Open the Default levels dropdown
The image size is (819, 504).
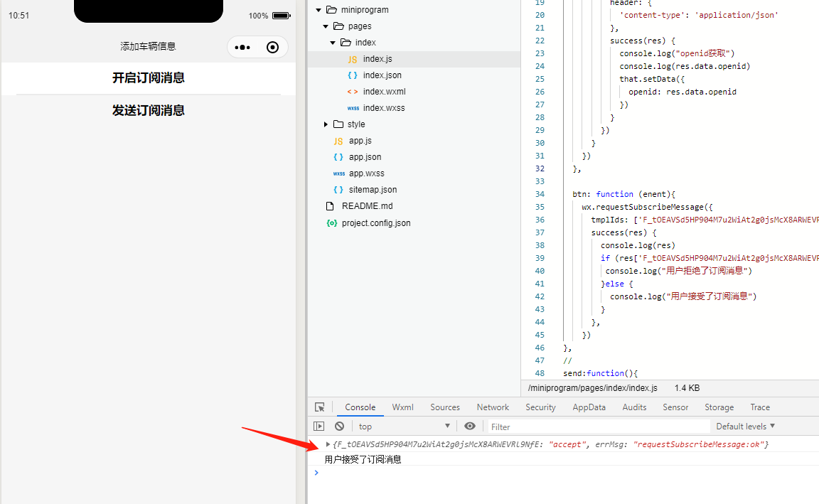[744, 425]
